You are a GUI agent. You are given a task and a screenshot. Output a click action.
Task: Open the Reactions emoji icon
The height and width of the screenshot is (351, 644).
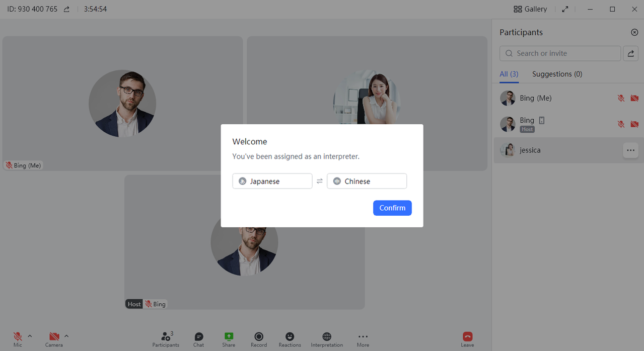(x=290, y=337)
